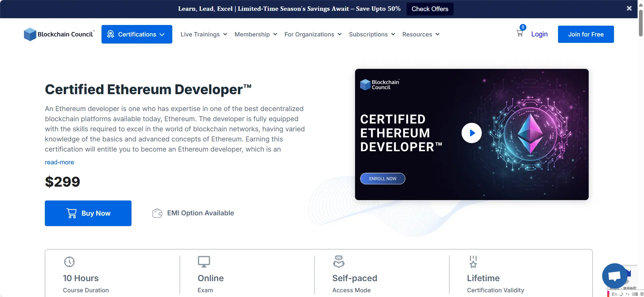Image resolution: width=644 pixels, height=297 pixels.
Task: Close the promotional banner
Action: click(x=629, y=8)
